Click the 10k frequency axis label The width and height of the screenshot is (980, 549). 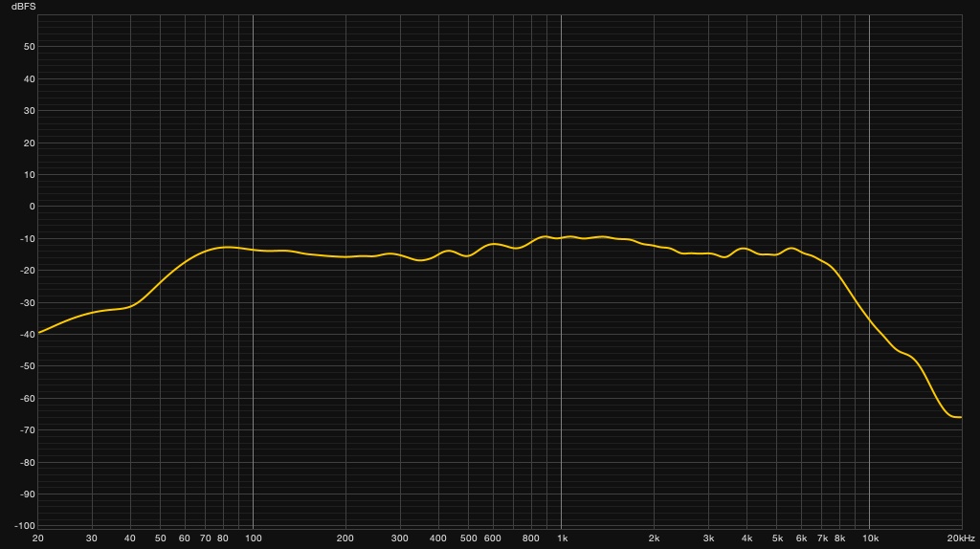click(870, 538)
